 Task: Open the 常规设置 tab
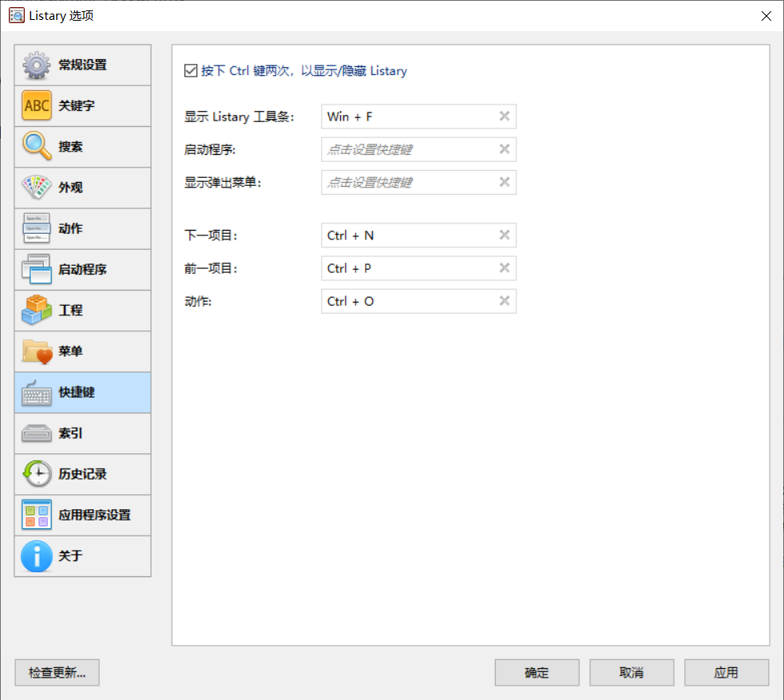tap(82, 65)
